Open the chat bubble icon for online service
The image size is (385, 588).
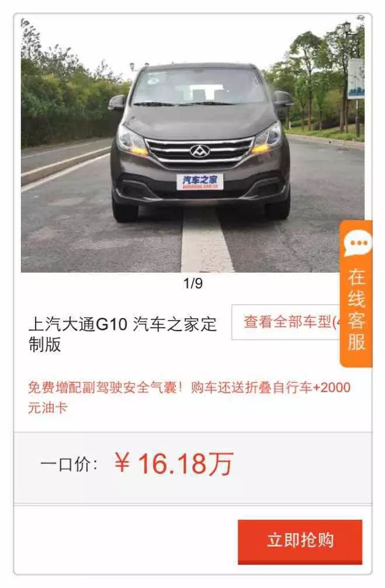[358, 243]
